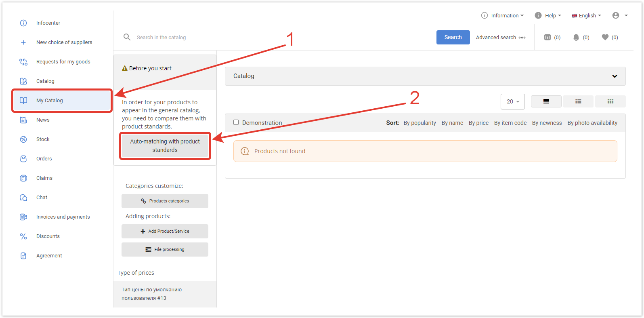This screenshot has height=318, width=644.
Task: Click the Invoices and payments icon
Action: [x=23, y=217]
